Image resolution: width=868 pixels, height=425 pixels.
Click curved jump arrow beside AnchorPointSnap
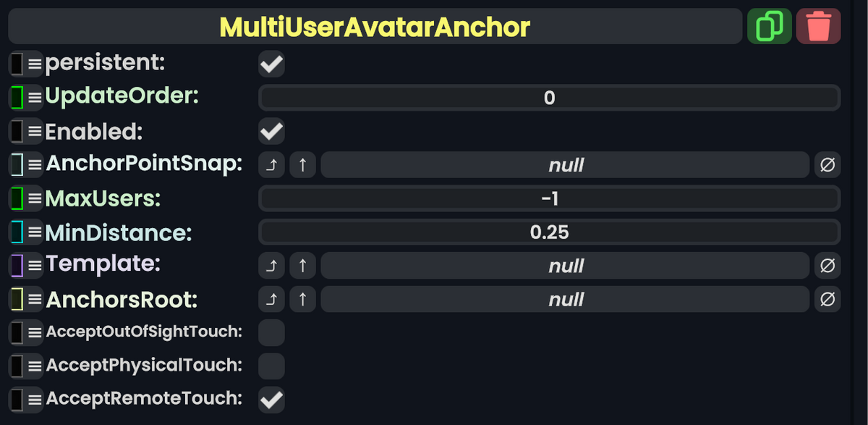coord(271,164)
